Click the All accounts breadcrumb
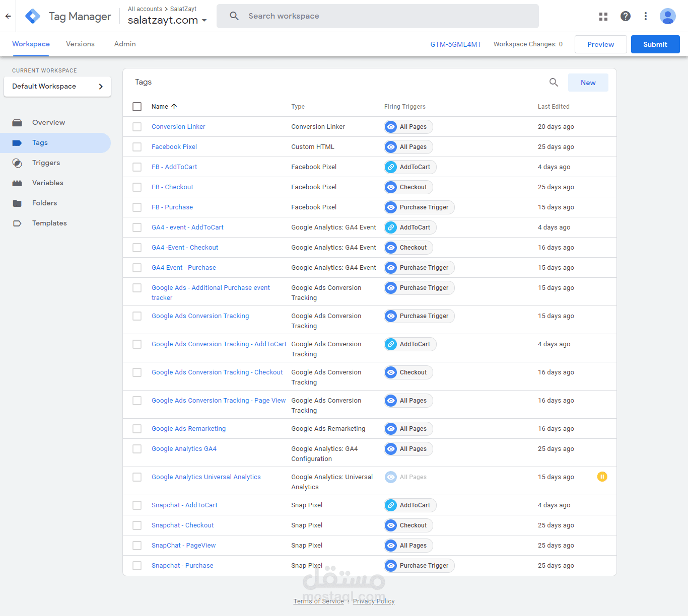Viewport: 688px width, 616px height. pos(145,9)
